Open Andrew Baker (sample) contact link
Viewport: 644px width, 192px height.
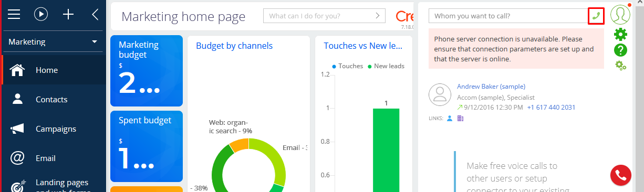(x=491, y=87)
